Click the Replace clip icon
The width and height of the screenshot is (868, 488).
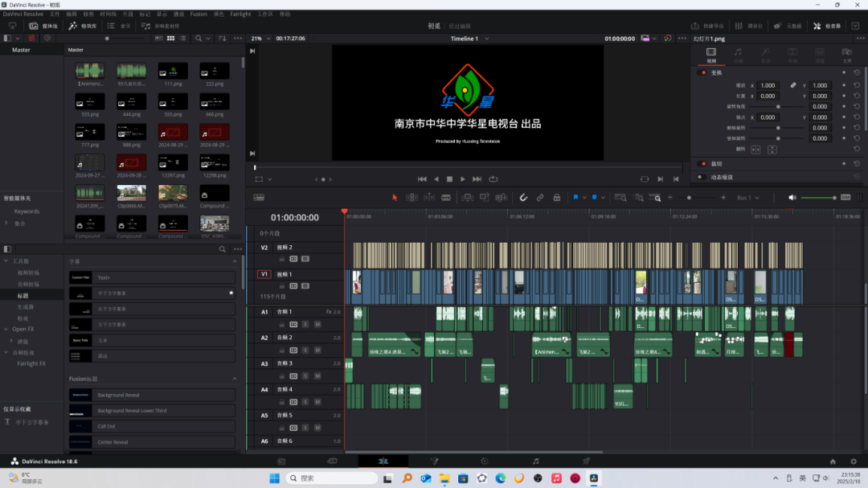point(502,198)
